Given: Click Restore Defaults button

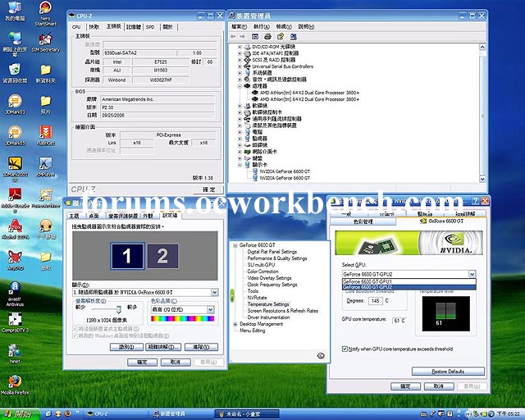Looking at the screenshot, I should click(448, 372).
